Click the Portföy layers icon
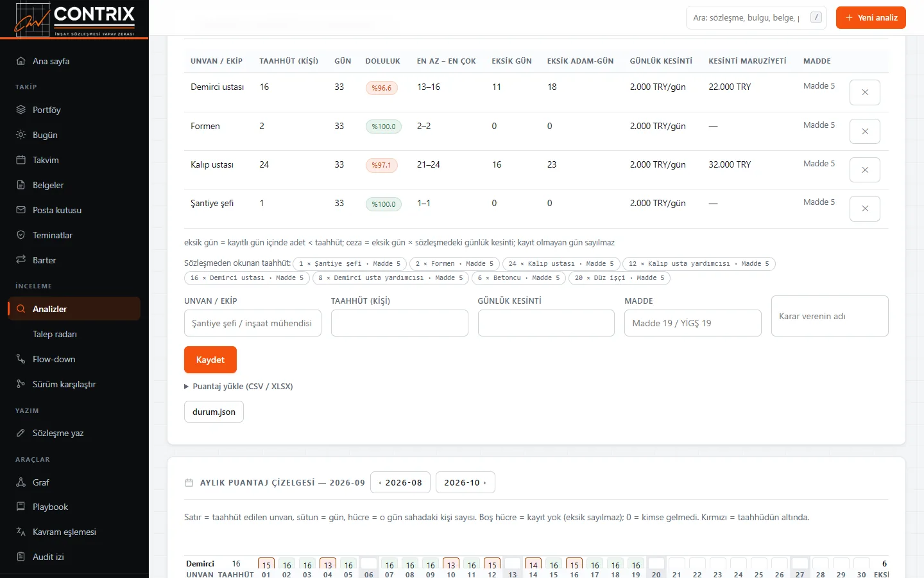Screen dimensions: 924x578 pos(21,110)
